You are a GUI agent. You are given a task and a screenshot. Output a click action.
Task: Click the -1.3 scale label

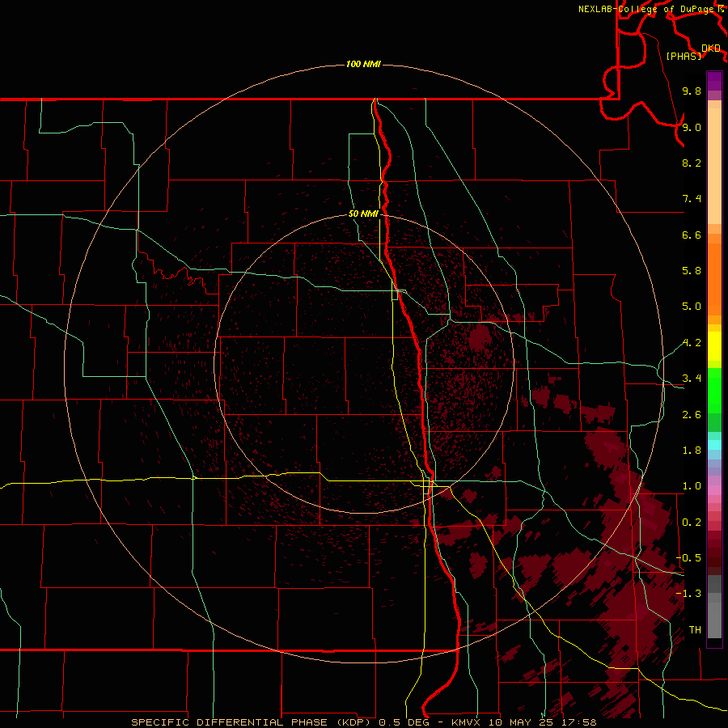point(688,594)
